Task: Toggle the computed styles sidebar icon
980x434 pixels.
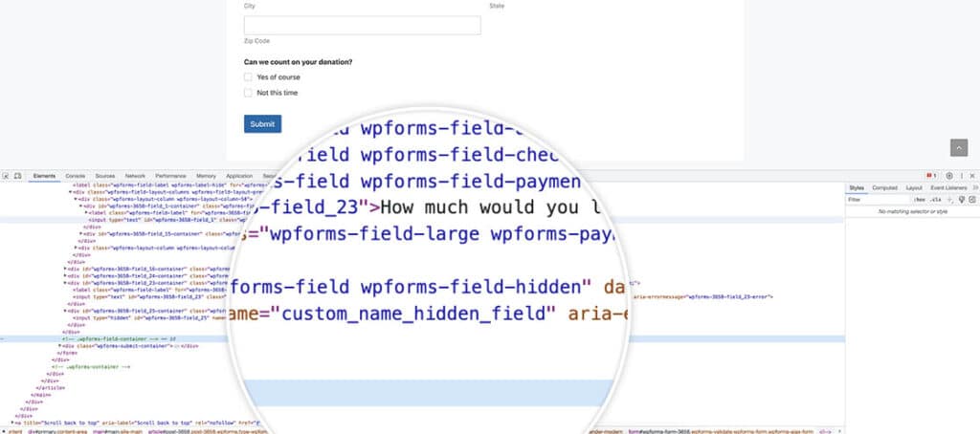Action: point(972,199)
